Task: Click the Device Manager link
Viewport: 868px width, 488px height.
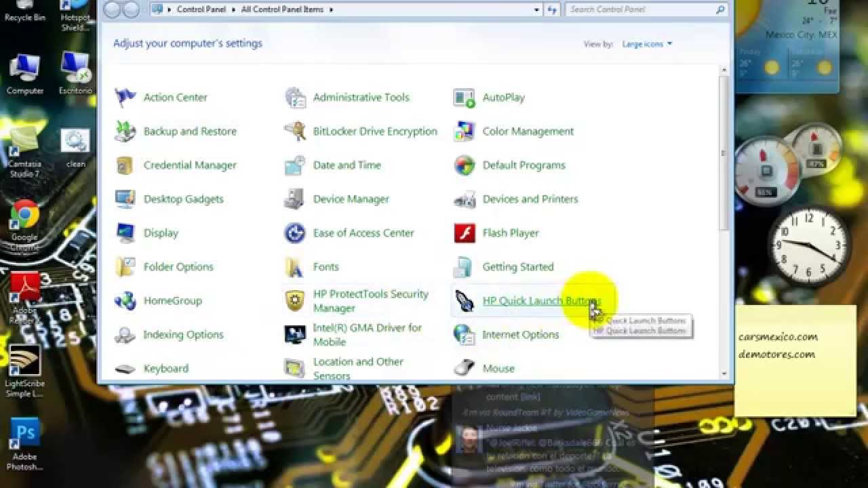Action: coord(351,199)
